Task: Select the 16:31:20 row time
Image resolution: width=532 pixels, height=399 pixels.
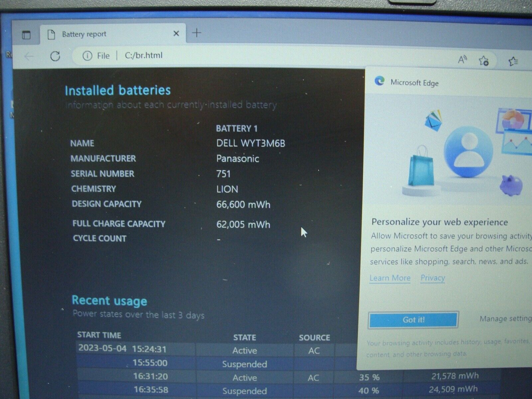Action: tap(150, 377)
